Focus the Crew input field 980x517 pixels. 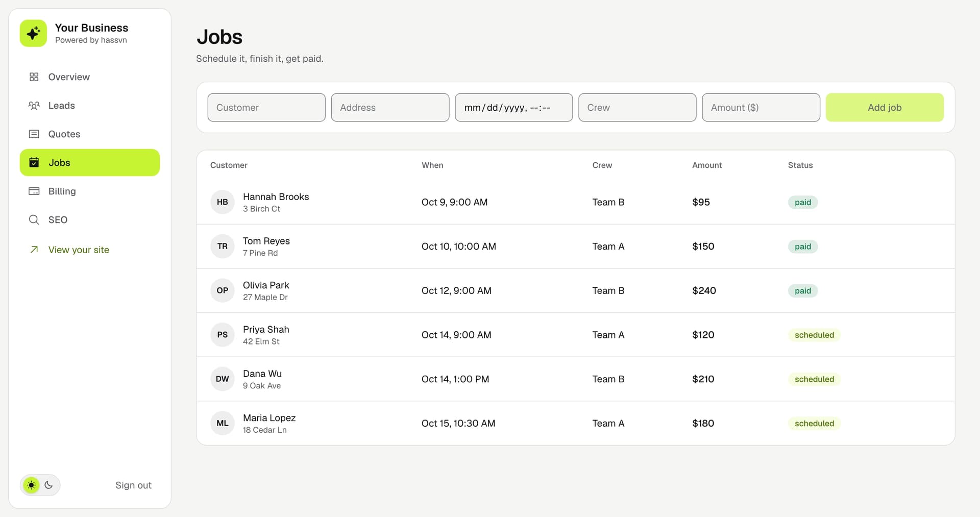tap(637, 108)
